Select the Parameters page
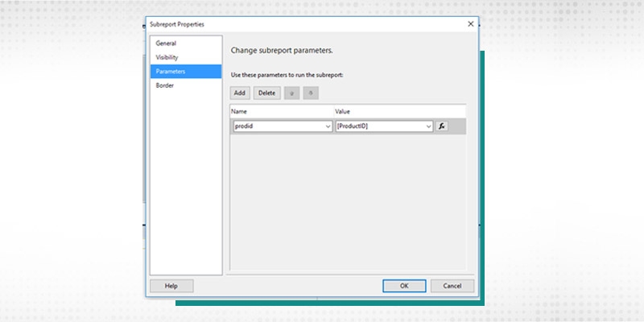The image size is (644, 322). (x=171, y=72)
